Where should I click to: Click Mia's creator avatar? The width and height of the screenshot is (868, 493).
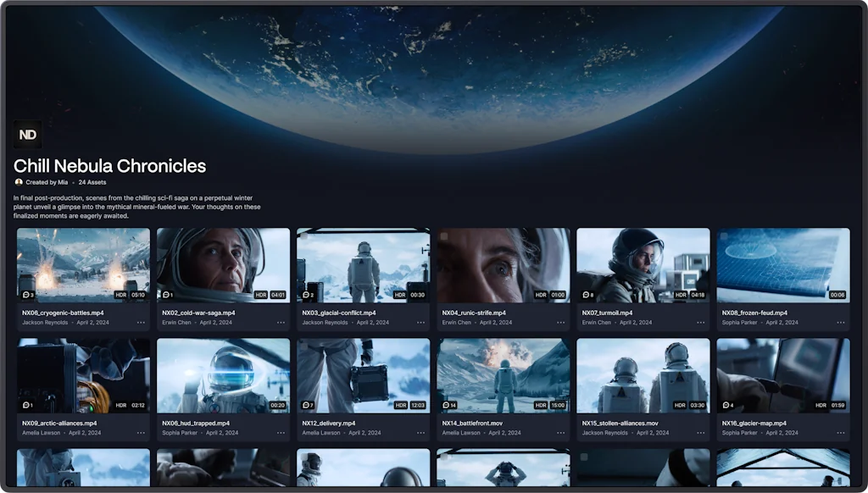(20, 181)
